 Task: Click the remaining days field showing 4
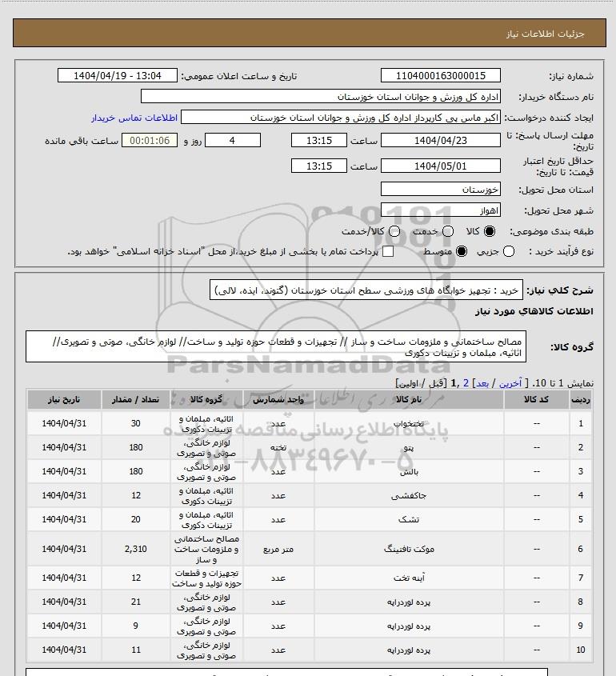pyautogui.click(x=233, y=140)
